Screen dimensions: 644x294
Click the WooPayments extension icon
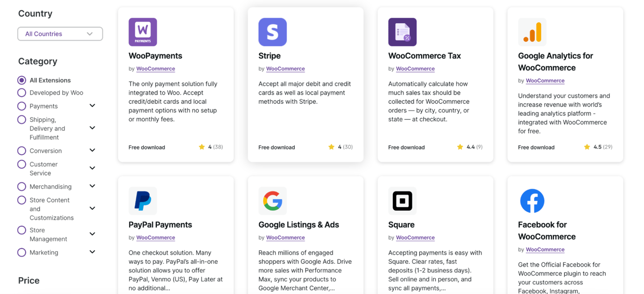point(142,32)
